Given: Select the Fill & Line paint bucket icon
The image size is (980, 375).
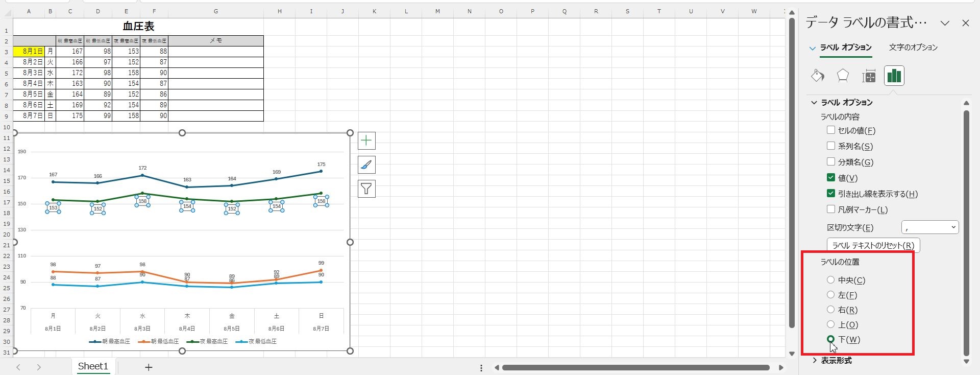Looking at the screenshot, I should [817, 76].
